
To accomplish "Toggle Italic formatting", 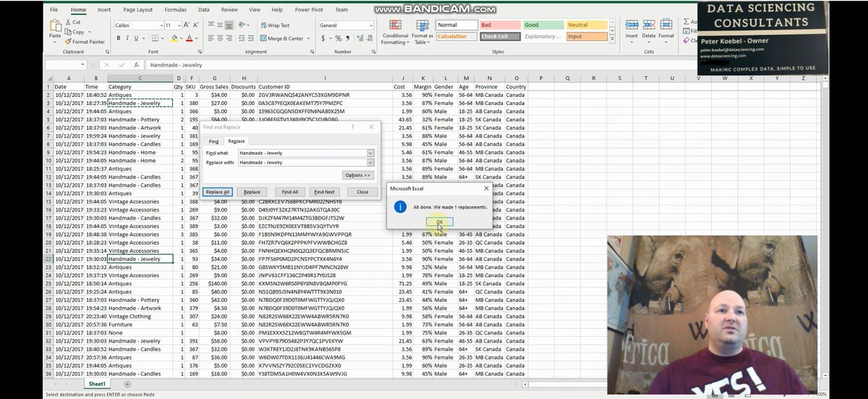I will coord(127,38).
